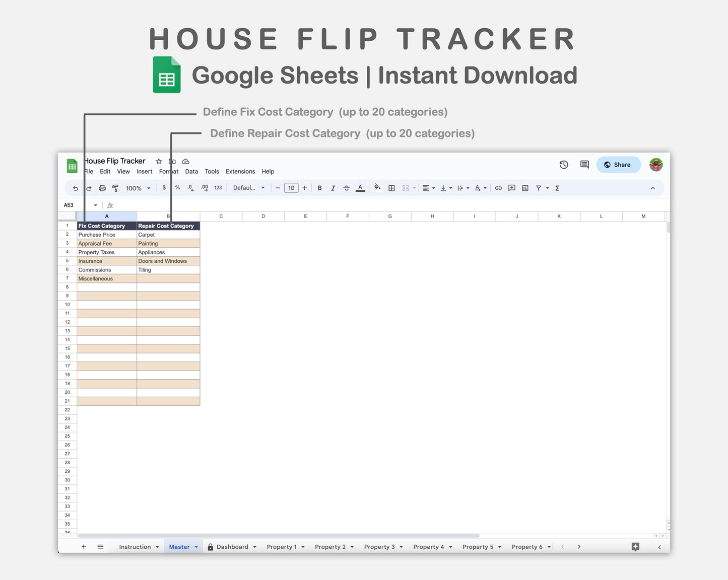Click the Text color swatch
The height and width of the screenshot is (580, 728).
pyautogui.click(x=360, y=188)
